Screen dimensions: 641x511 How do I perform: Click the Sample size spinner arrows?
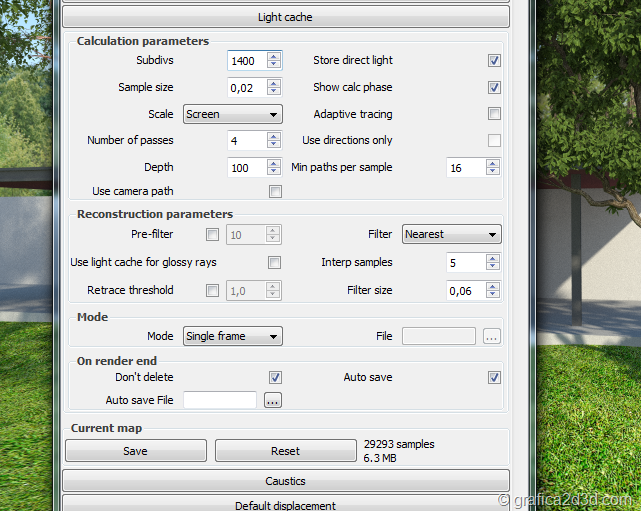[x=274, y=88]
